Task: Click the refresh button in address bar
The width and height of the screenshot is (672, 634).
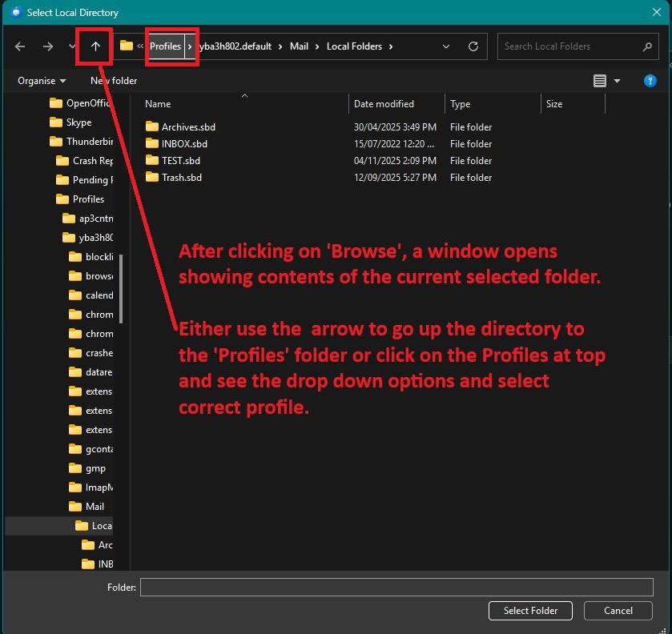Action: tap(473, 46)
